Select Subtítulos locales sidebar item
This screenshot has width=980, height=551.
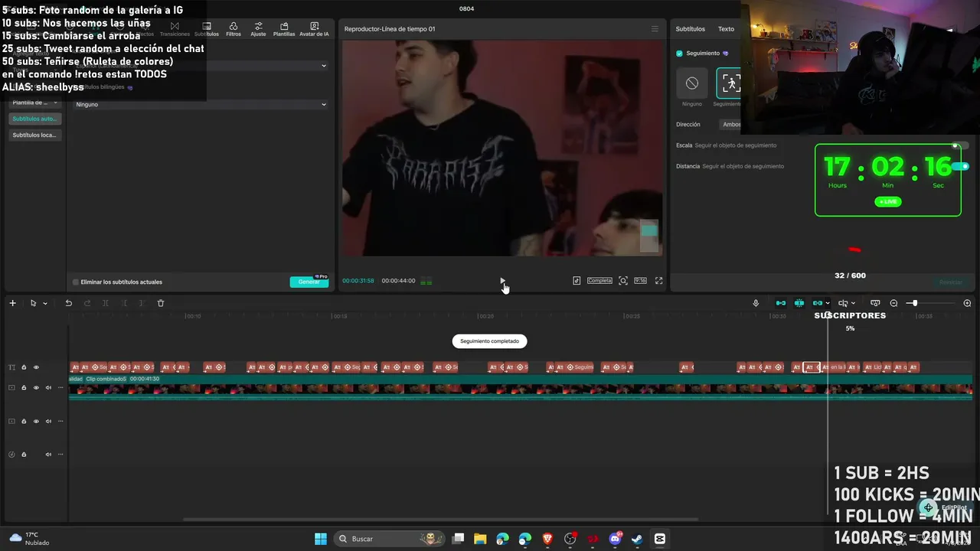pyautogui.click(x=35, y=135)
